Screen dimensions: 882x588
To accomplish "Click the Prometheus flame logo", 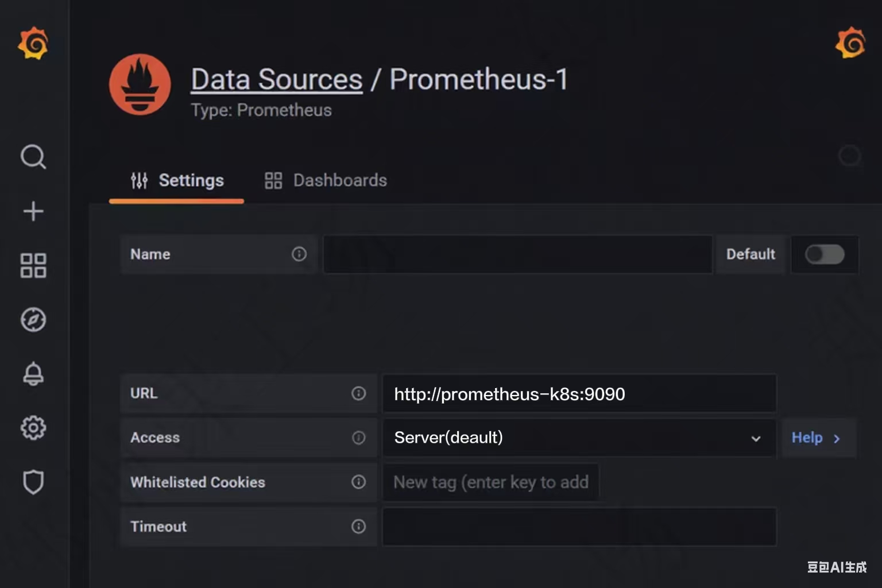I will [x=140, y=85].
